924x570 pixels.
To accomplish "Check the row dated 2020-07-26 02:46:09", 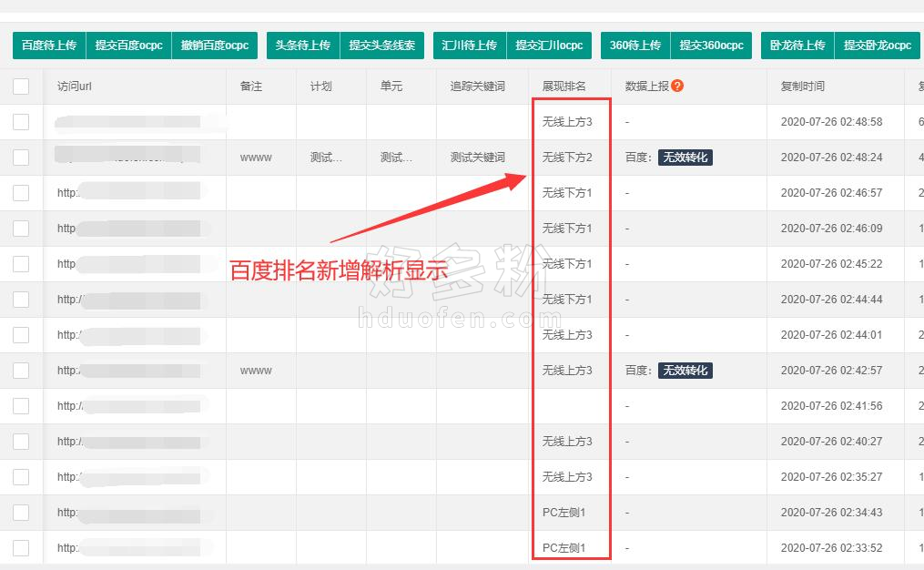I will [21, 229].
